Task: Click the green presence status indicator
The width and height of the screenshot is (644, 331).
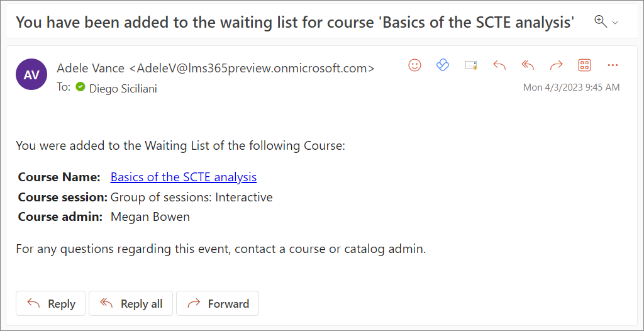Action: point(80,87)
